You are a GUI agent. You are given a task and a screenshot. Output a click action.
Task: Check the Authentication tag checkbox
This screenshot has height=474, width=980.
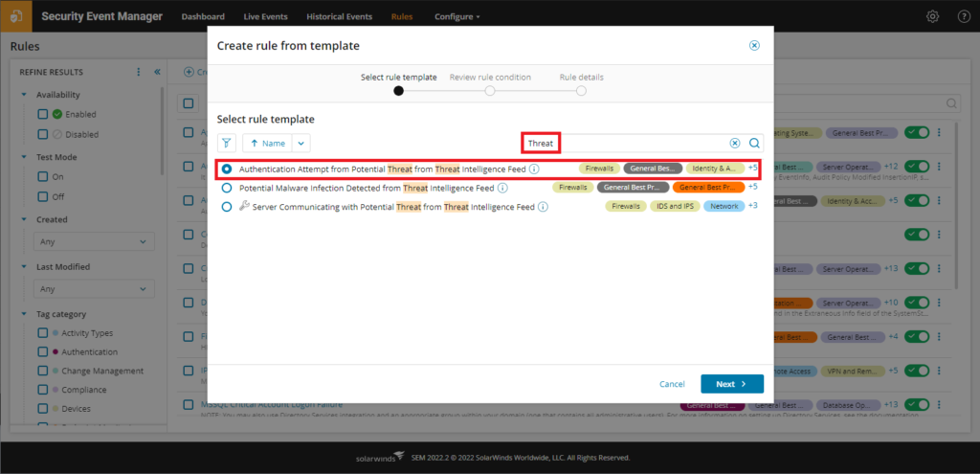click(x=43, y=352)
